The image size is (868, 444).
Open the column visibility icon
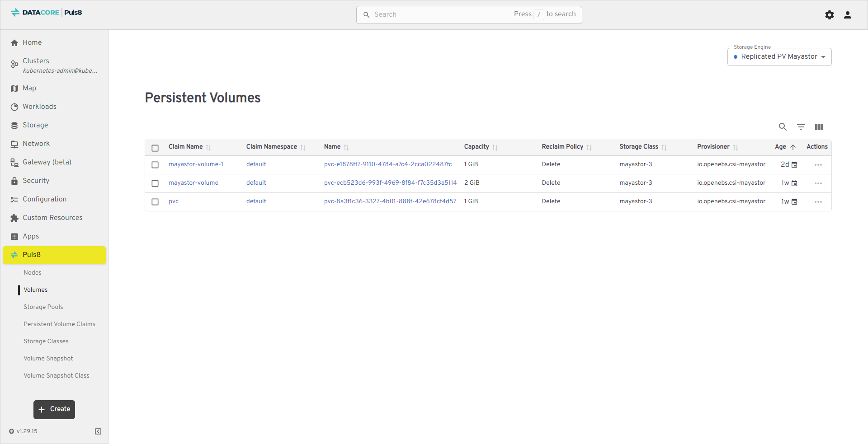(x=819, y=127)
